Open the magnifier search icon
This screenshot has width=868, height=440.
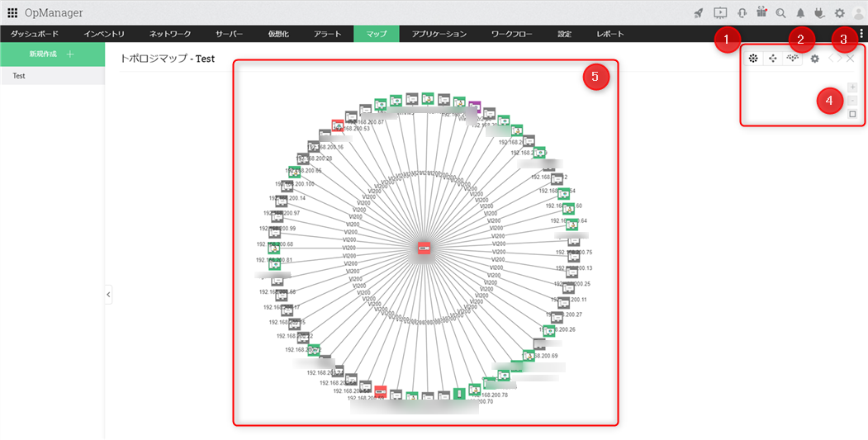[x=780, y=13]
